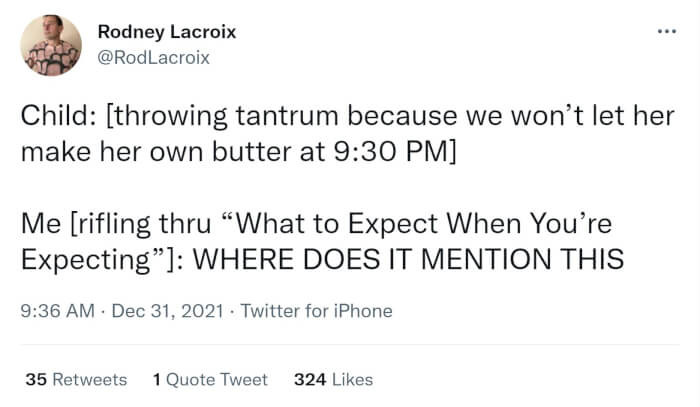Show the Likes list
Viewport: 700px width, 407px height.
(351, 379)
